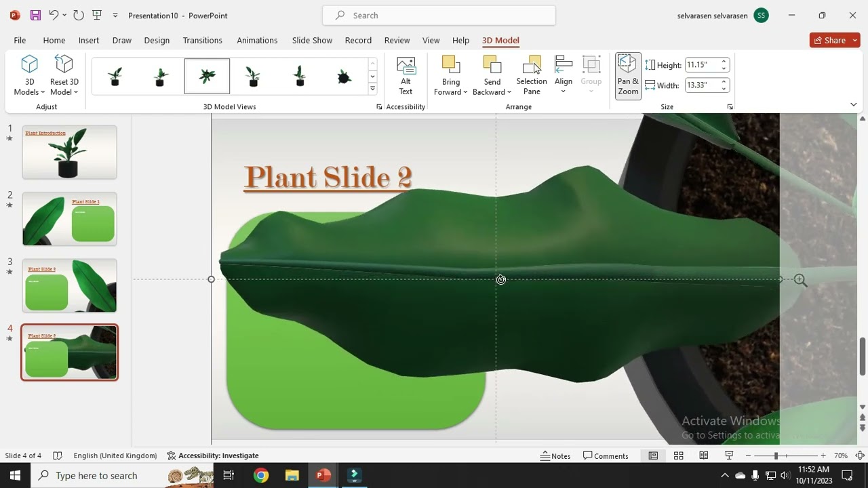Choose the third highlighted 3D view preset
Image resolution: width=868 pixels, height=488 pixels.
click(207, 76)
